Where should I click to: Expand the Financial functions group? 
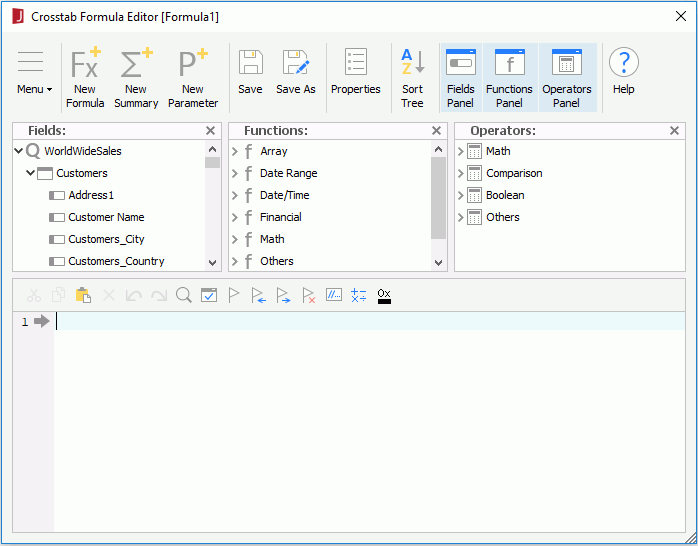coord(235,217)
